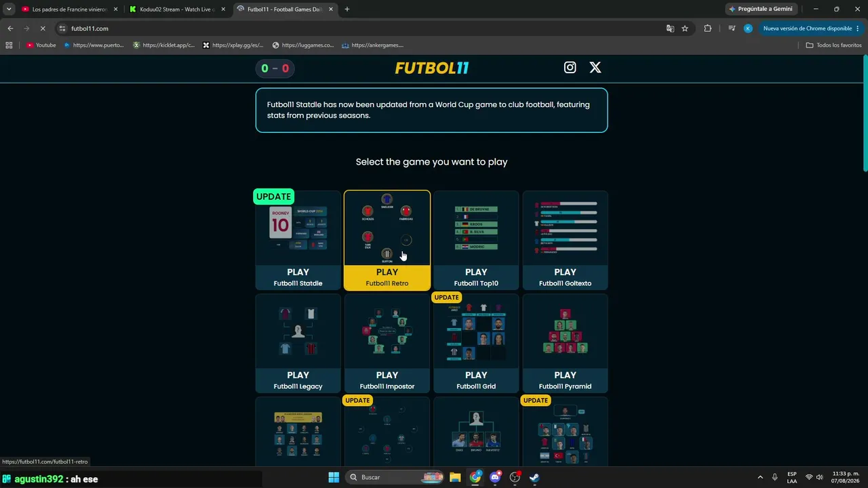868x488 pixels.
Task: Open the Chrome extensions menu
Action: [x=708, y=28]
